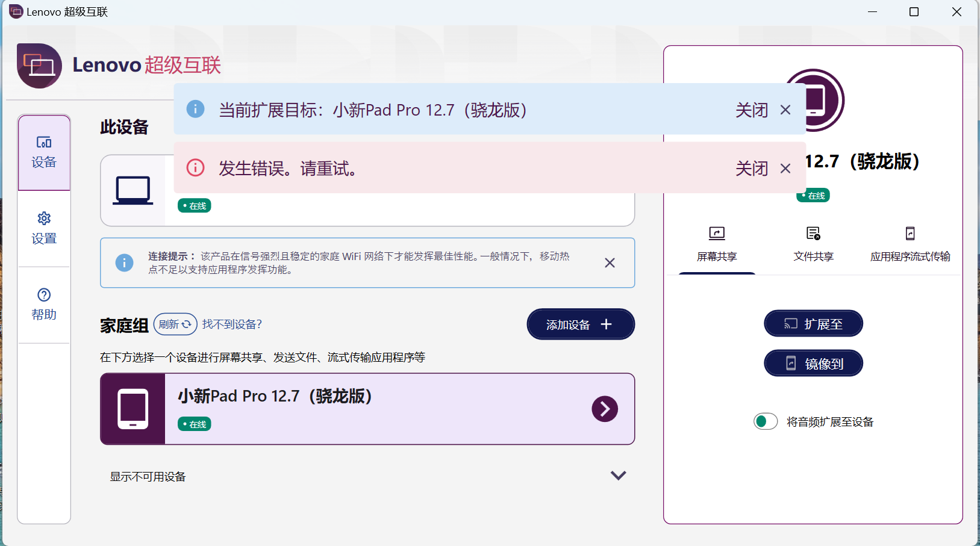Click the 刷新 refresh button
Screen dimensions: 980x546
coord(175,324)
